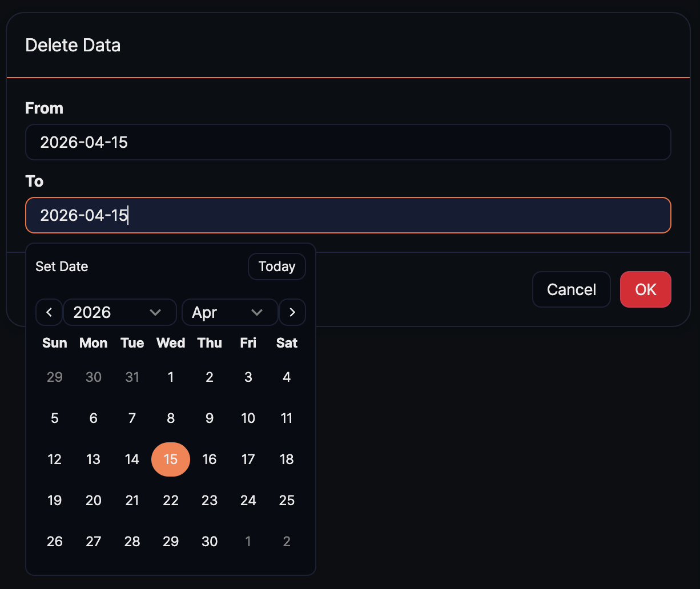This screenshot has height=589, width=700.
Task: Select April 30 on the calendar
Action: 210,541
